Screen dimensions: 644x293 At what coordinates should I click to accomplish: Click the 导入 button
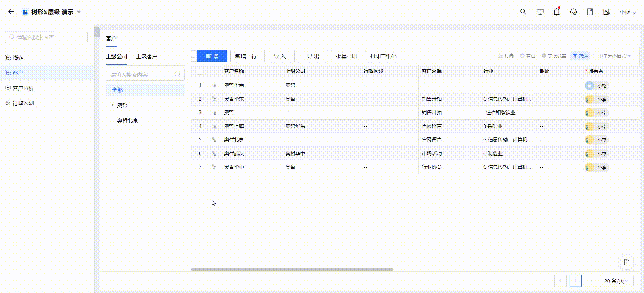click(280, 56)
